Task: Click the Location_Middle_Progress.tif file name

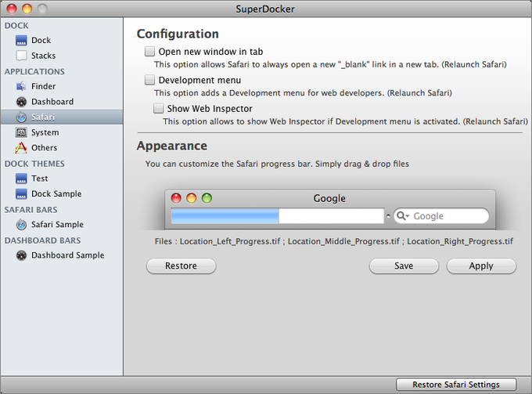Action: tap(343, 241)
